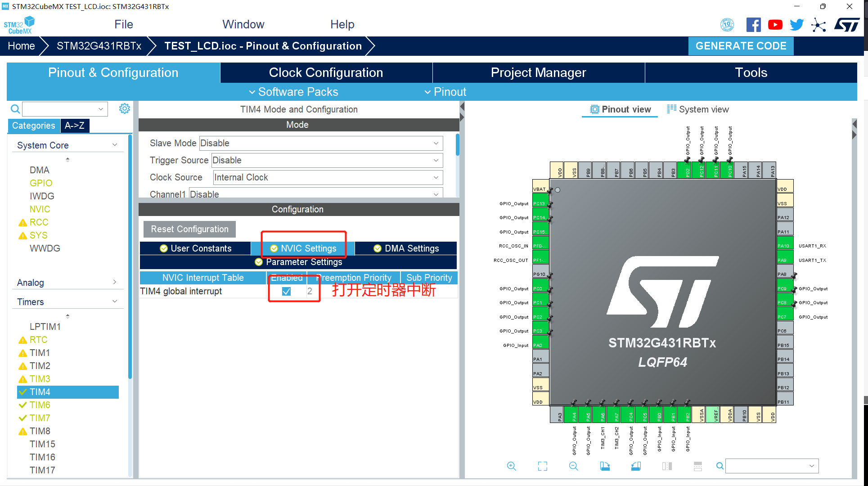Open the Slave Mode dropdown
Image resolution: width=868 pixels, height=486 pixels.
321,143
